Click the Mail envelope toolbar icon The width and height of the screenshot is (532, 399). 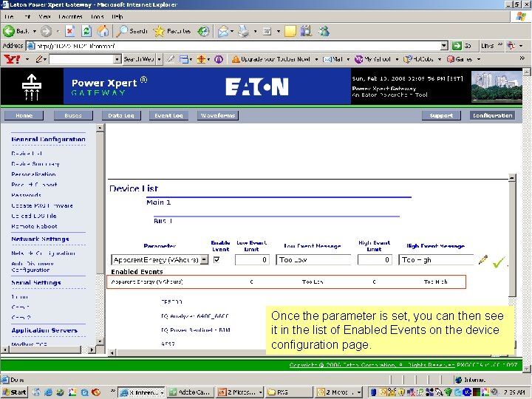[x=223, y=32]
